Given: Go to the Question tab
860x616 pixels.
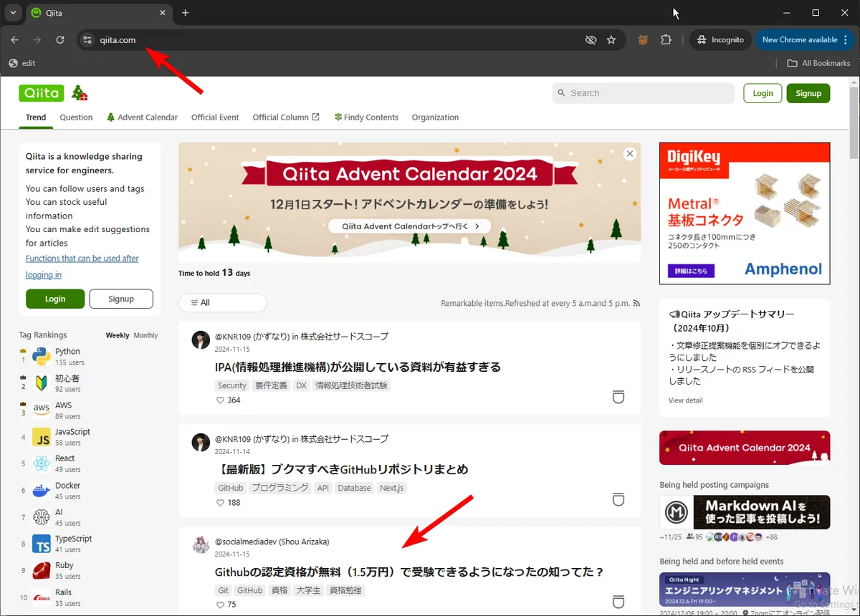Looking at the screenshot, I should [76, 117].
